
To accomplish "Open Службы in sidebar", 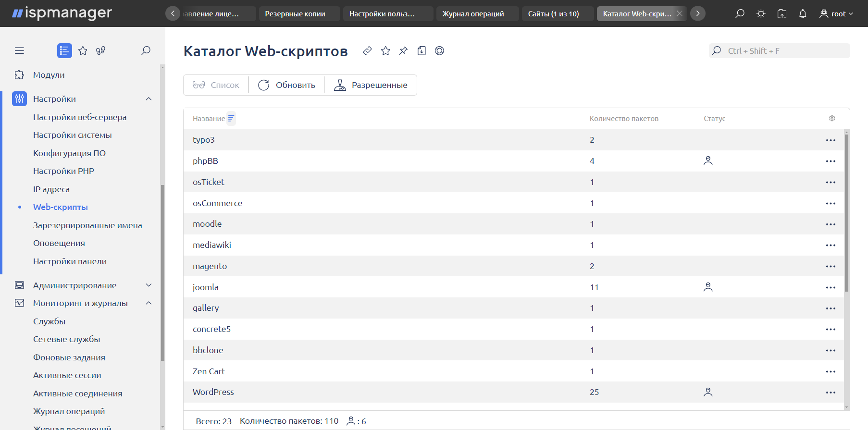I will (x=49, y=321).
